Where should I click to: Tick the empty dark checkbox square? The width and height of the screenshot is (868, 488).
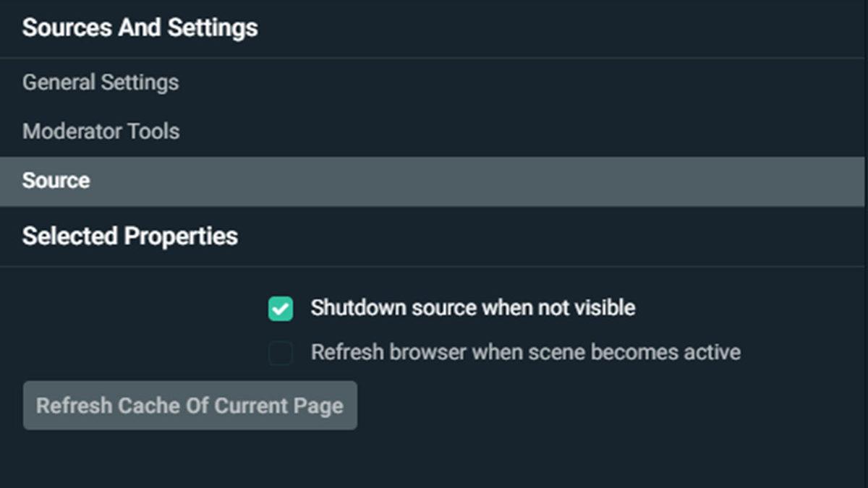[x=281, y=354]
